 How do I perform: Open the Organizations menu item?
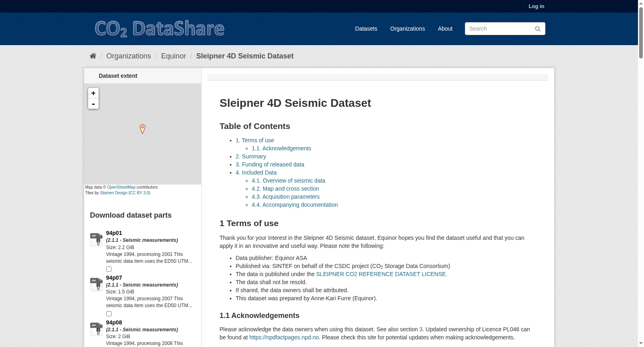point(407,29)
